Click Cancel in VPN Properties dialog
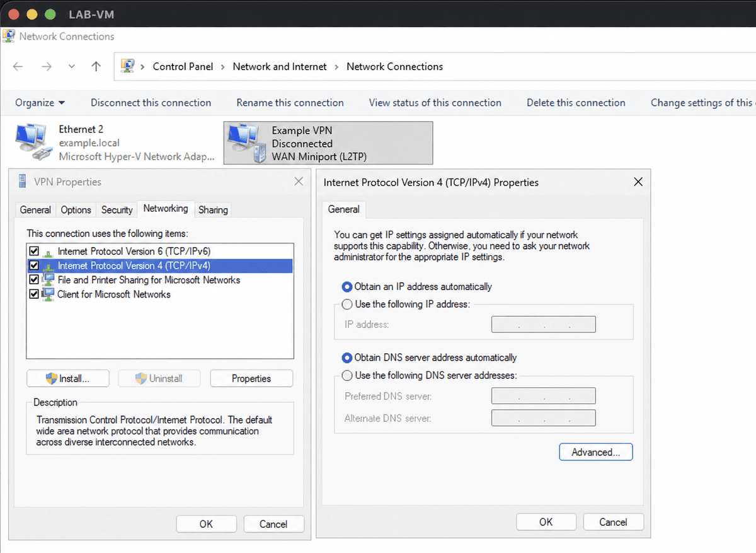Image resolution: width=756 pixels, height=553 pixels. 273,524
